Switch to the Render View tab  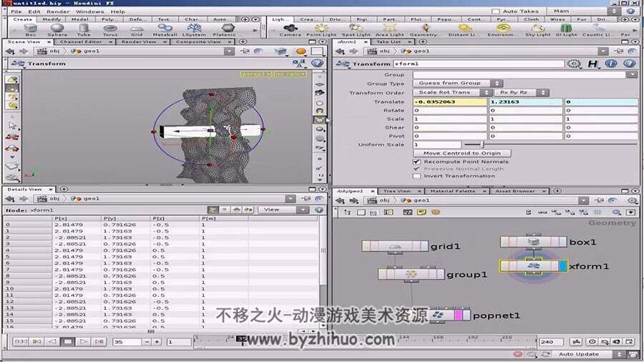(x=139, y=42)
